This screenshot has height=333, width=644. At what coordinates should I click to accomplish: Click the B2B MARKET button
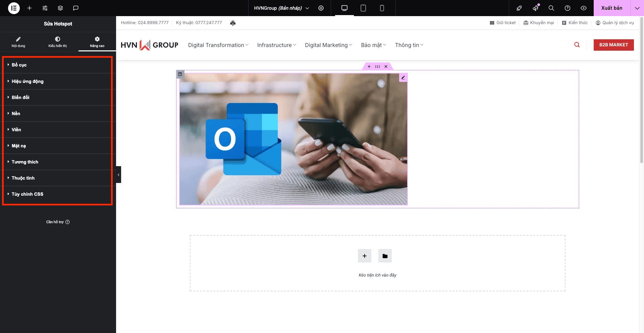(613, 45)
